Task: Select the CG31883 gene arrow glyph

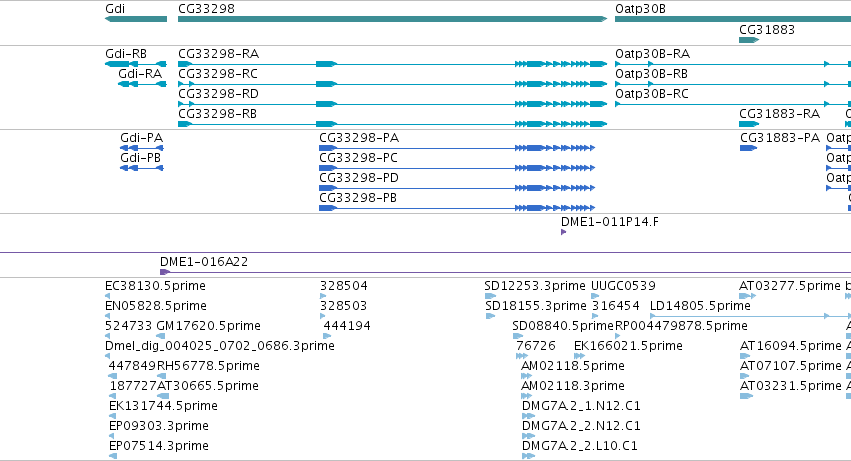Action: click(x=749, y=40)
